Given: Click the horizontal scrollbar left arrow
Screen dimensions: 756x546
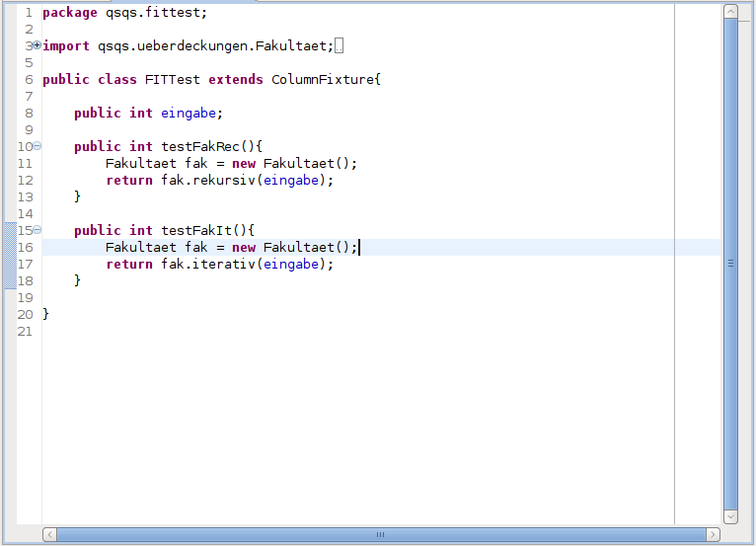Looking at the screenshot, I should point(49,534).
